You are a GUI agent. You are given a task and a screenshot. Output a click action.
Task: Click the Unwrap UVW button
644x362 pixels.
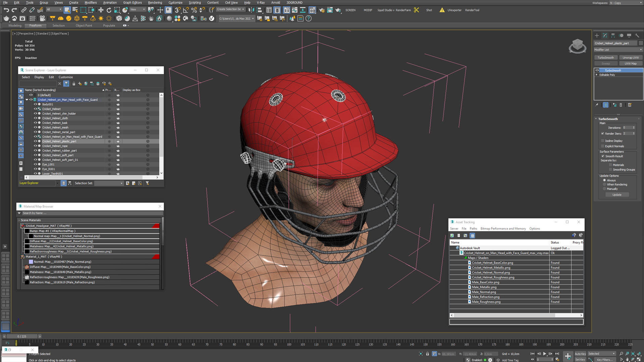click(631, 58)
